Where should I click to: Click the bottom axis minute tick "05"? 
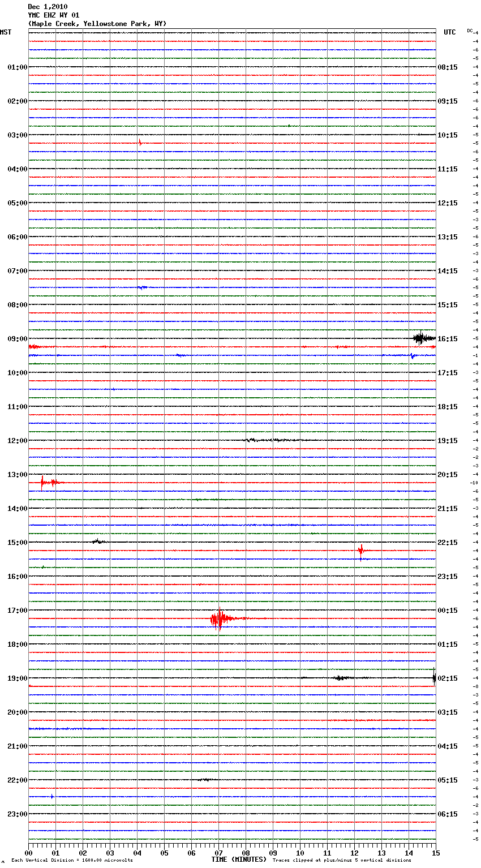(x=165, y=853)
